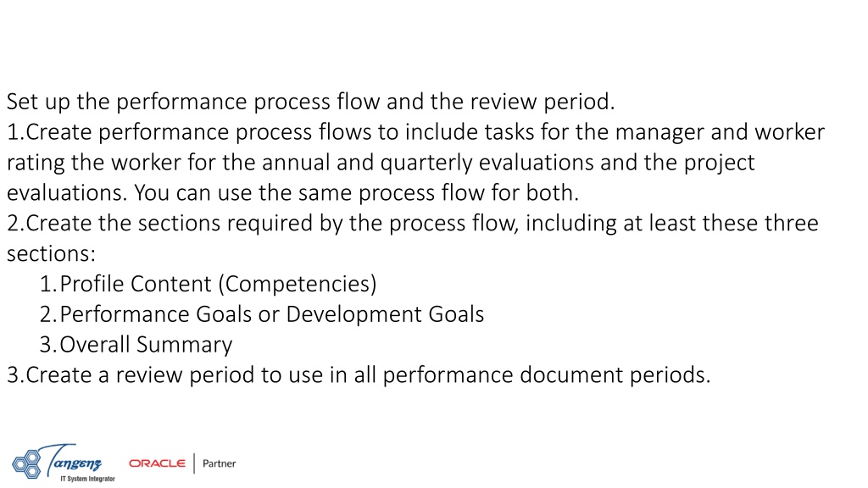Select the Create performance process flows step

(415, 132)
